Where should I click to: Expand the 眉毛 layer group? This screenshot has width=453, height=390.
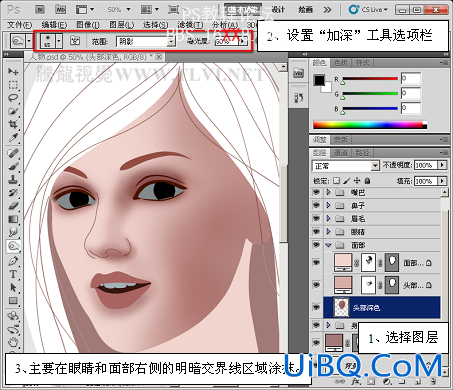coord(328,218)
